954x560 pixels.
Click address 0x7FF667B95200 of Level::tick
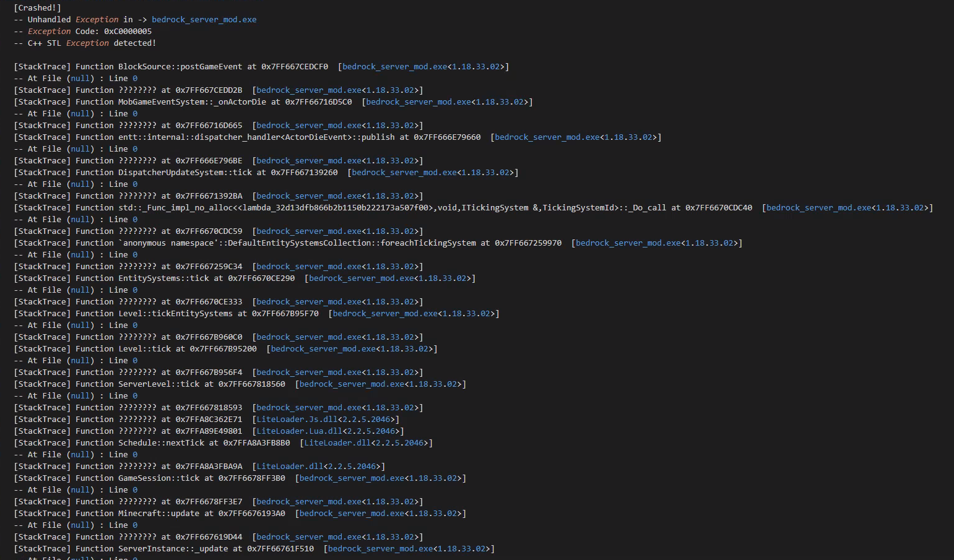[223, 349]
